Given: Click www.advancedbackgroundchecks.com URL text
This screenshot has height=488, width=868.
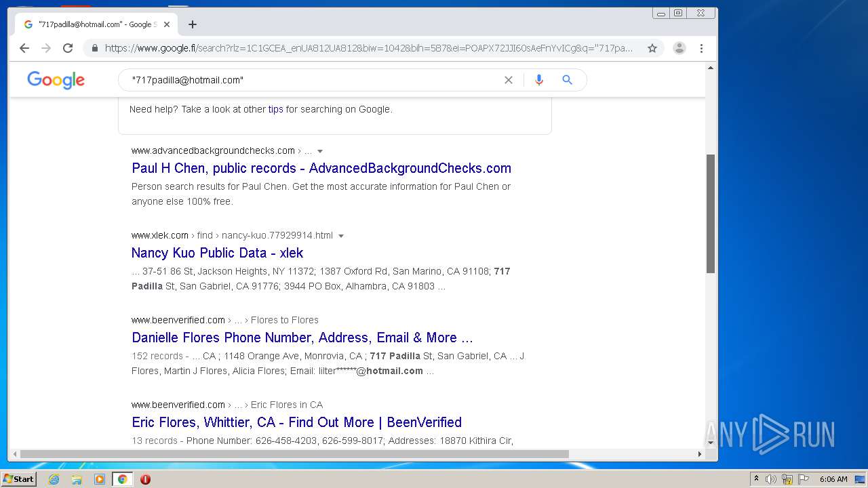Looking at the screenshot, I should coord(213,150).
